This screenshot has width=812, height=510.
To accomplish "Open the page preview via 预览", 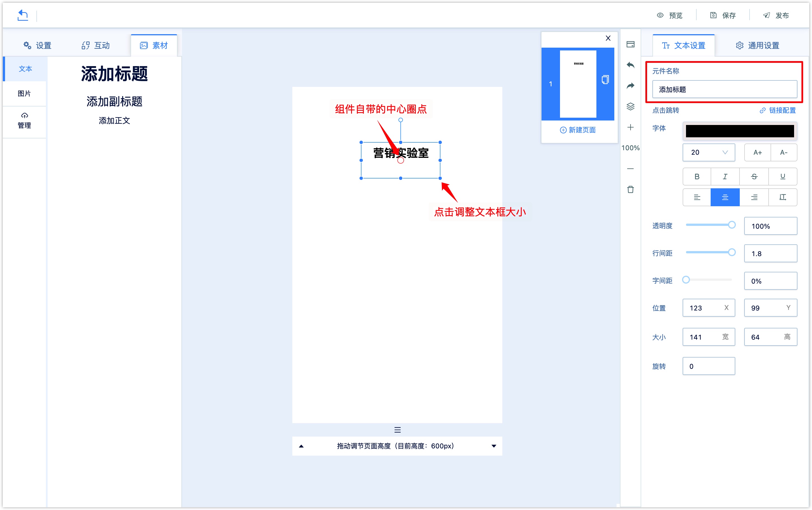I will point(669,15).
